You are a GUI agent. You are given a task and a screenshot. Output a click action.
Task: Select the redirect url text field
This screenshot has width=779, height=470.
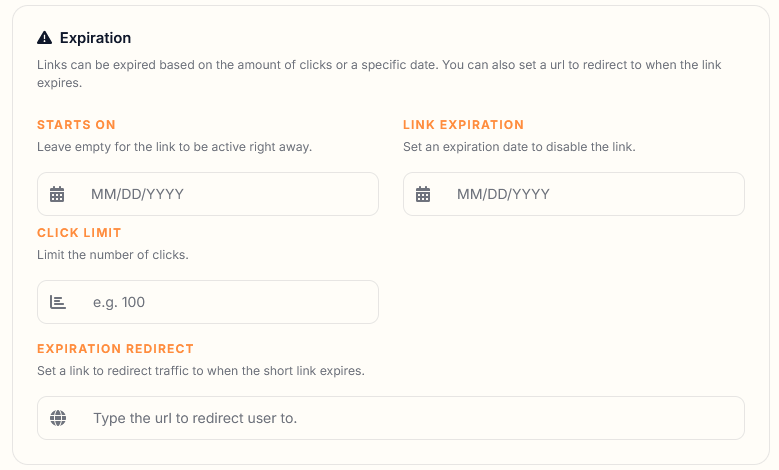tap(391, 418)
